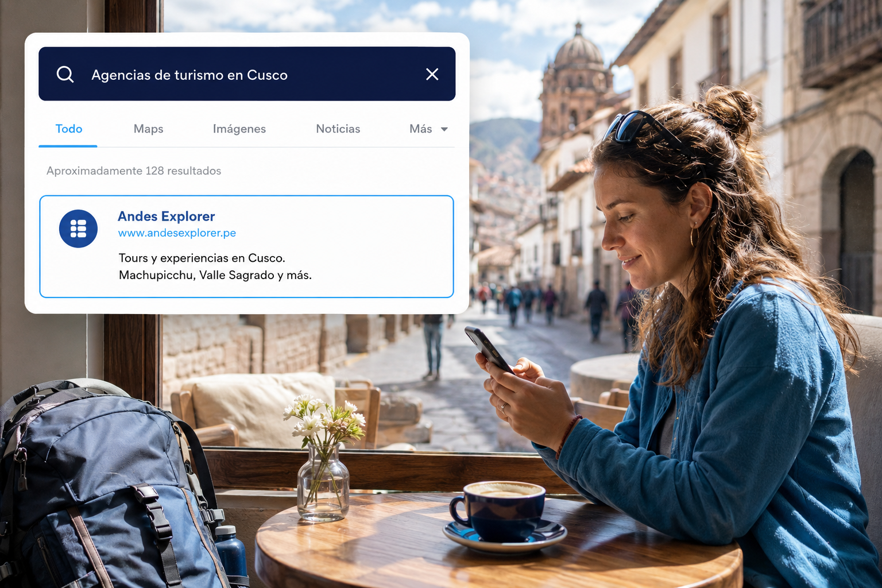Switch to the Maps tab

coord(148,129)
